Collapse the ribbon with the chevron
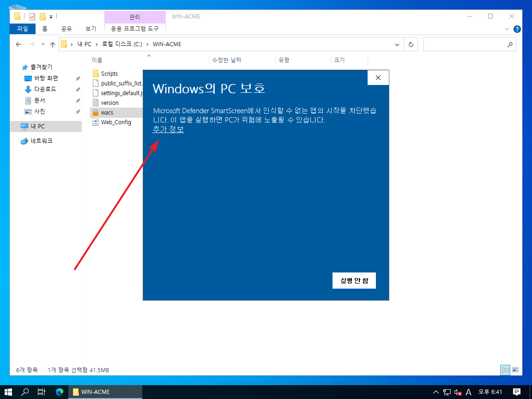This screenshot has height=399, width=532. 507,29
